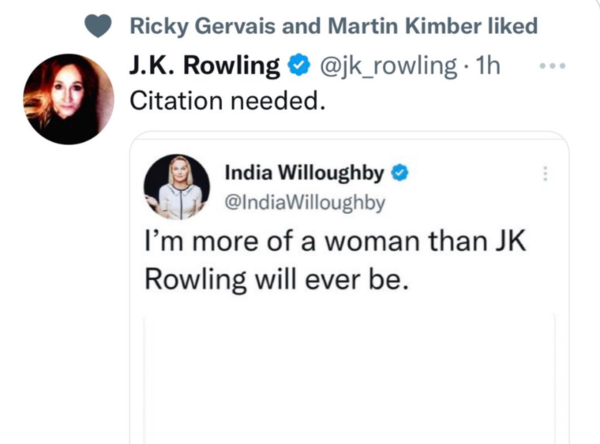The width and height of the screenshot is (600, 444).
Task: Click the J.K. Rowling display name
Action: [x=205, y=65]
